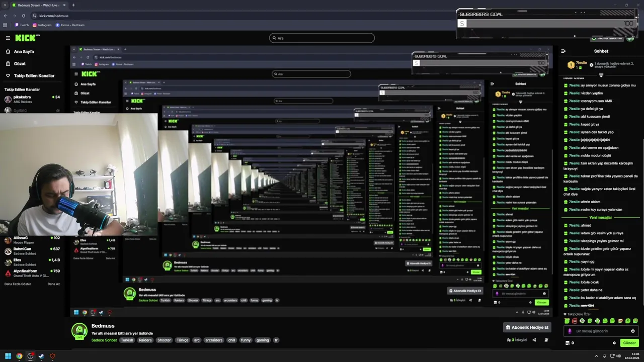This screenshot has height=362, width=644.
Task: Open the Windows Start menu
Action: 8,356
